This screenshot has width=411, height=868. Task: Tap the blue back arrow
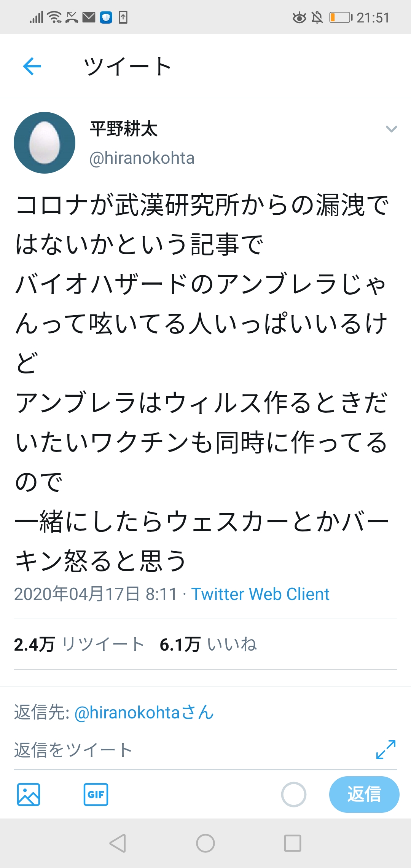[x=32, y=66]
